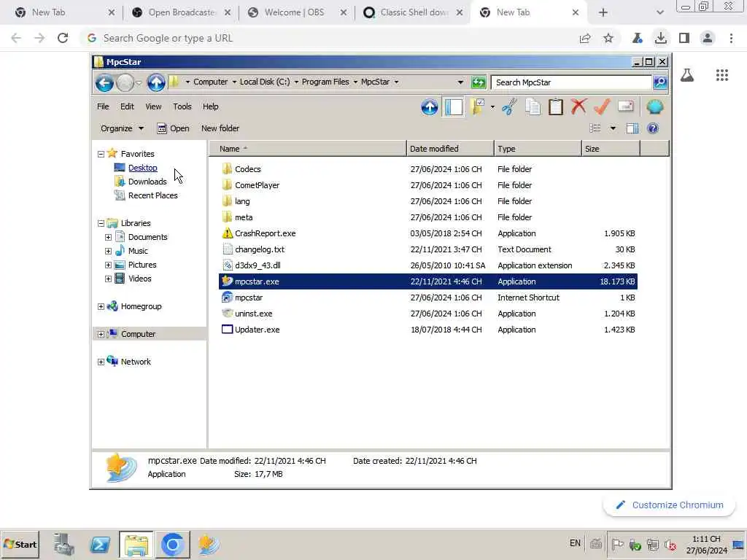Open the address bar history dropdown

coord(460,82)
